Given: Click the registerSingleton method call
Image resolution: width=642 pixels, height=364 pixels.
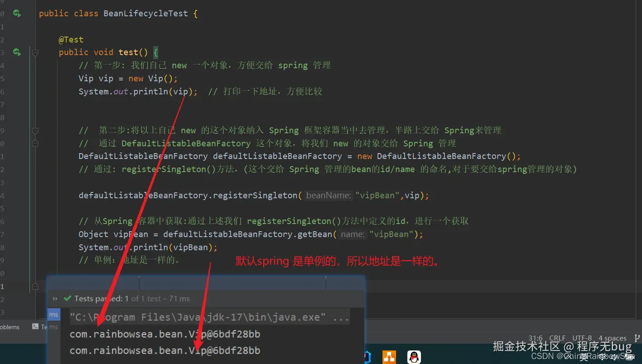Looking at the screenshot, I should coord(255,196).
